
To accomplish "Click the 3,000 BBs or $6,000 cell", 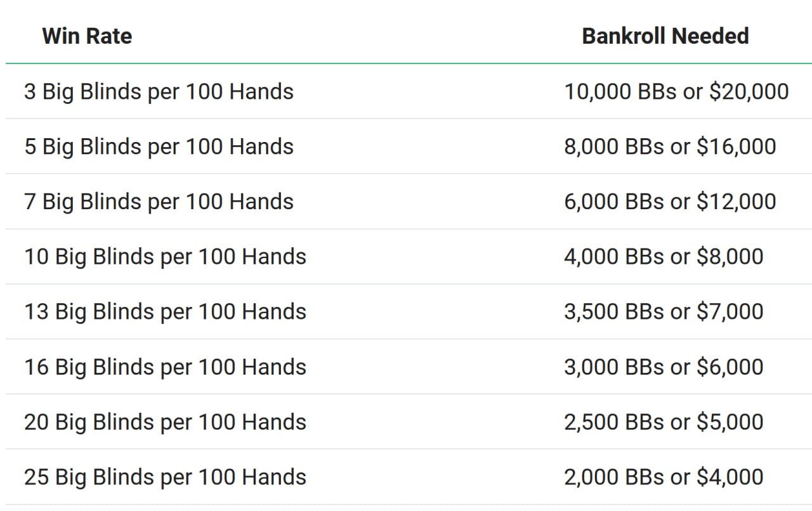I will click(x=664, y=367).
